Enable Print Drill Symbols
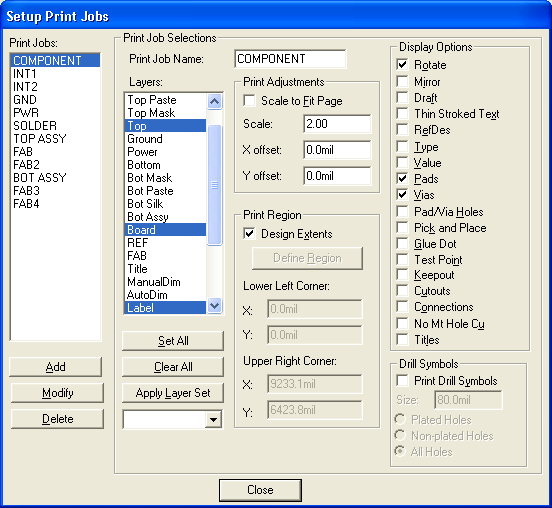This screenshot has width=552, height=508. pos(402,381)
